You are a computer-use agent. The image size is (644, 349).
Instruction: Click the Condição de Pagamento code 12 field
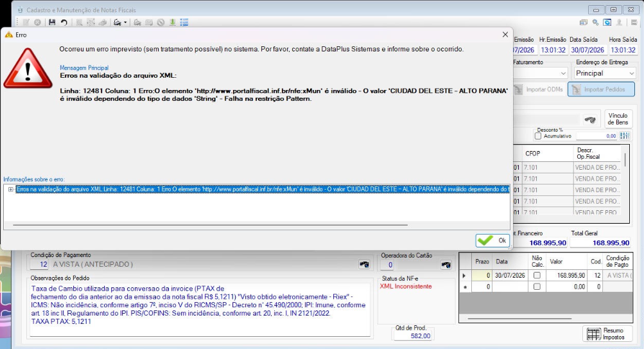[39, 264]
